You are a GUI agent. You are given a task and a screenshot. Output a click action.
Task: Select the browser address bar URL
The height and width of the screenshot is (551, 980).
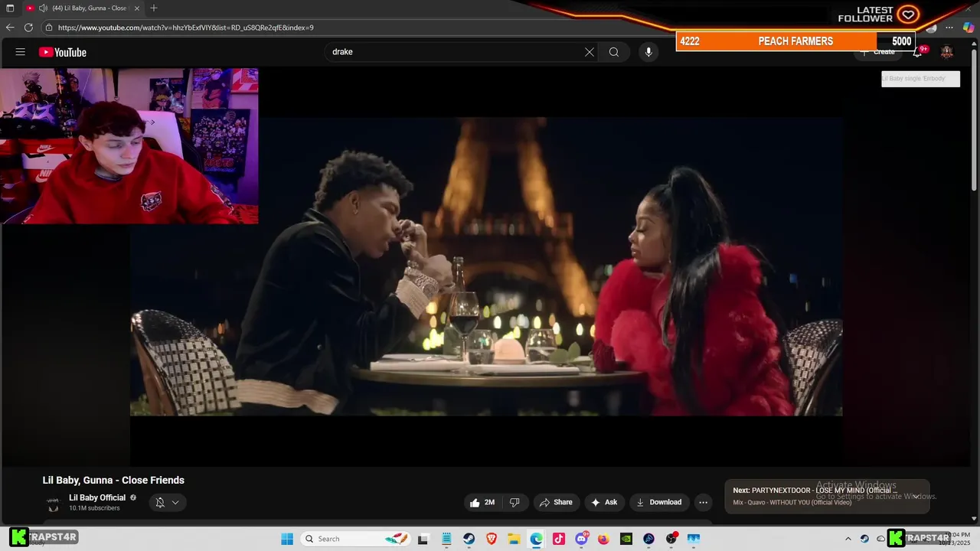[185, 28]
